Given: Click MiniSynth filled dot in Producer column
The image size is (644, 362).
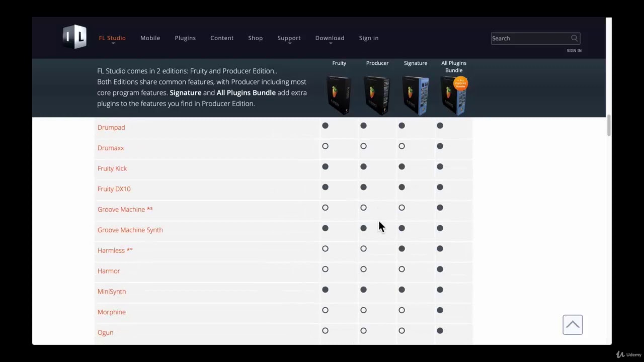Looking at the screenshot, I should pos(363,290).
